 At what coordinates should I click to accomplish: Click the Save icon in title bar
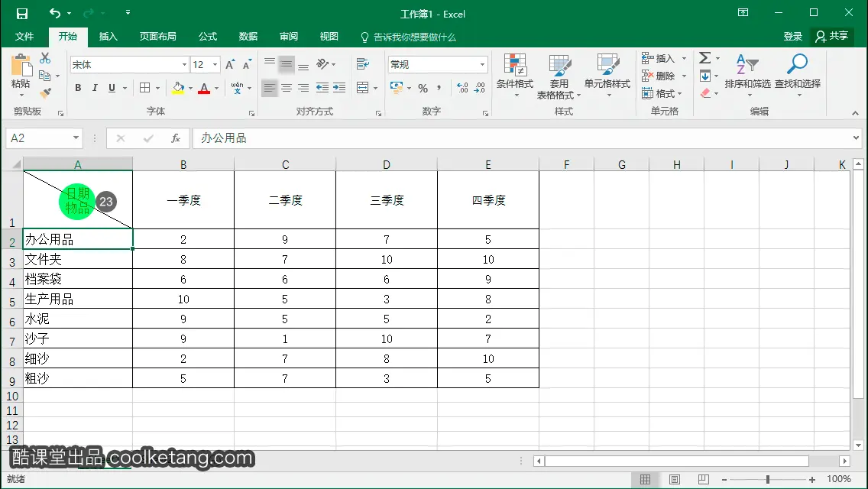pos(22,13)
